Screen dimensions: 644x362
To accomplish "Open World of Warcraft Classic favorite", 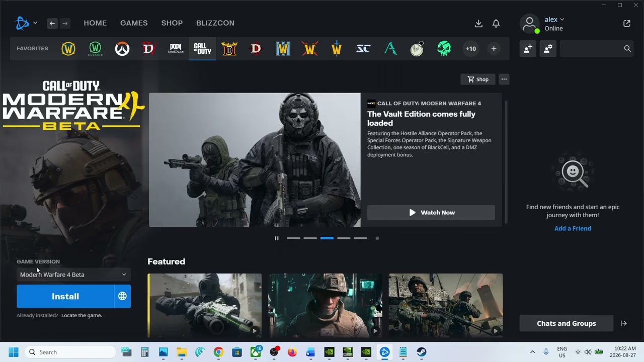I will click(x=95, y=49).
